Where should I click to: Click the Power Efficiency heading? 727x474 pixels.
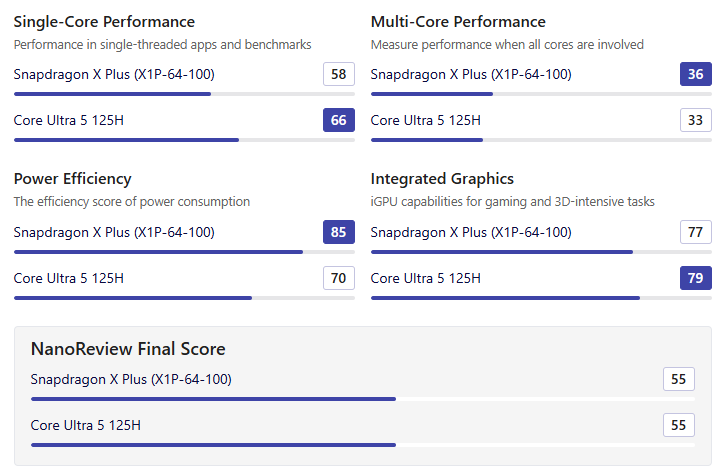click(72, 179)
